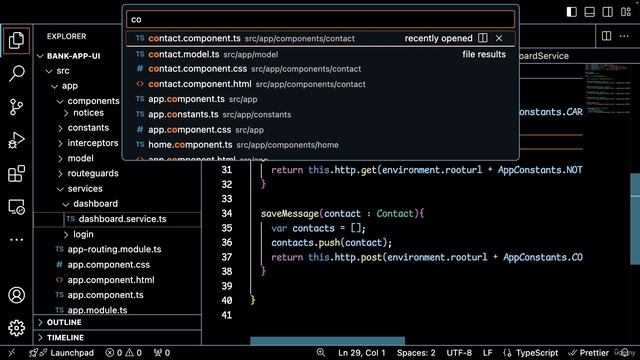Viewport: 640px width, 360px height.
Task: Change indentation via Spaces: 2
Action: tap(416, 353)
